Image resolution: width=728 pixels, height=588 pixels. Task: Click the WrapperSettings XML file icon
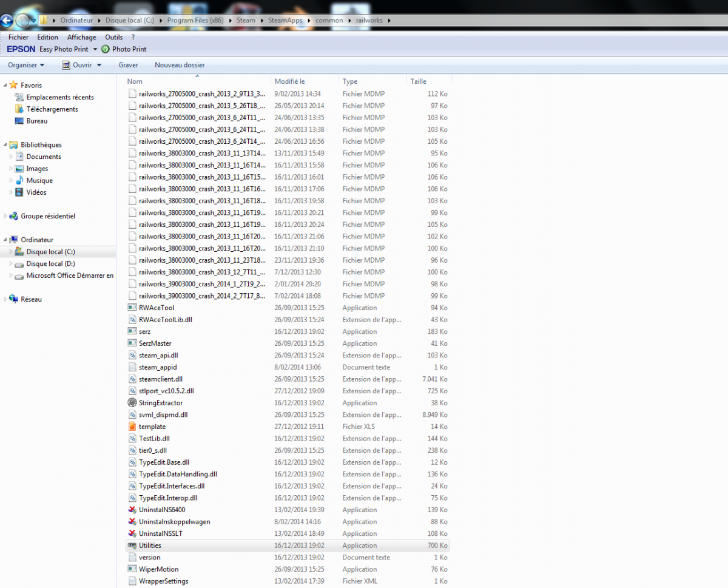pos(132,581)
